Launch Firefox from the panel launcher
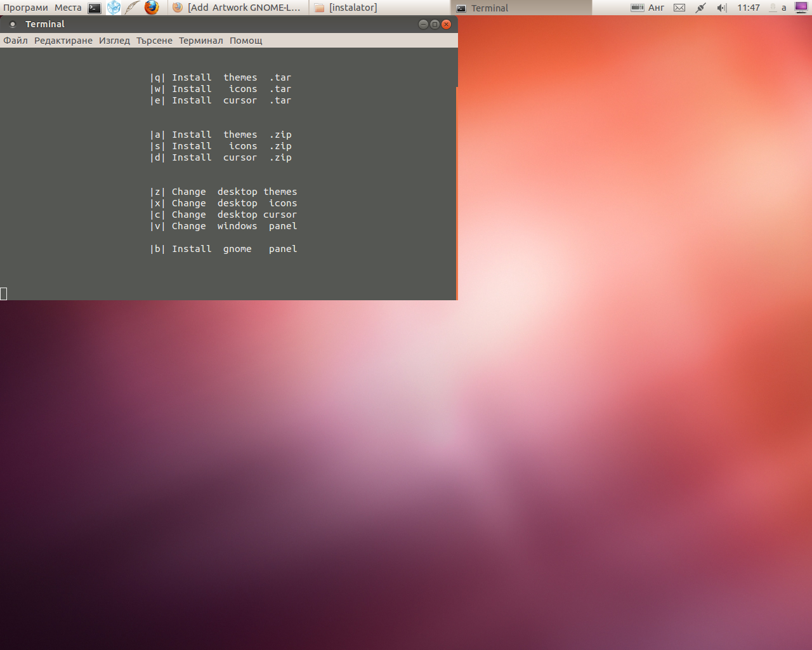This screenshot has height=650, width=812. click(152, 8)
